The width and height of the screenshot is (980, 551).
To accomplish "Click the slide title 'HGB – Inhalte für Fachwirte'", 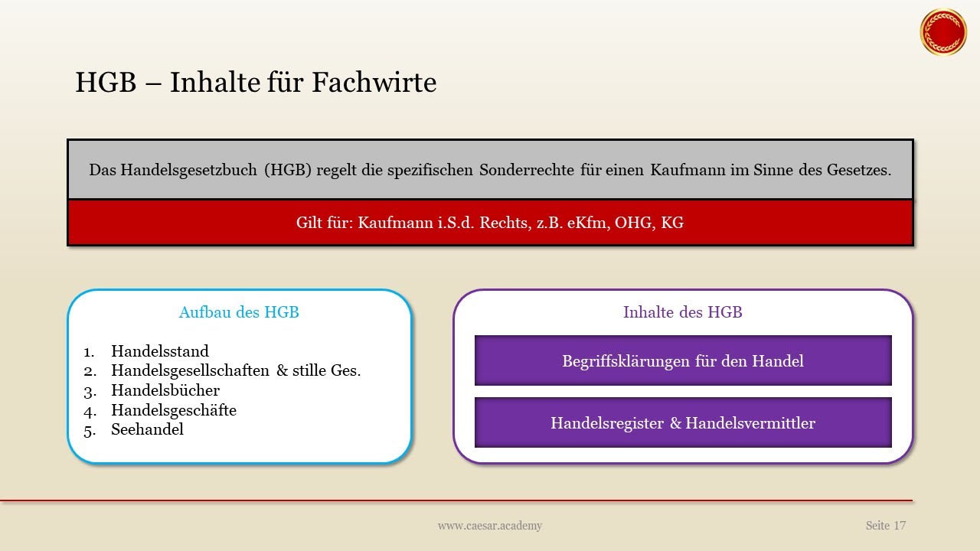I will [256, 82].
